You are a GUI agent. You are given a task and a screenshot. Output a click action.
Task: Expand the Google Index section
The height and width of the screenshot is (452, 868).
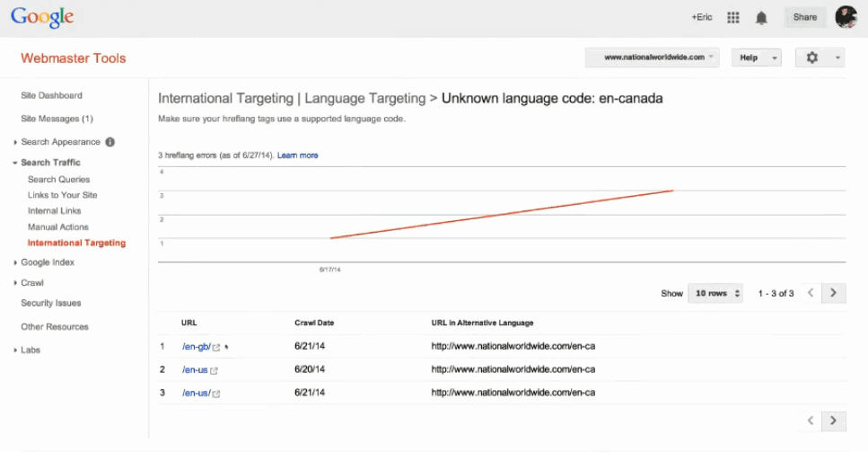point(47,262)
